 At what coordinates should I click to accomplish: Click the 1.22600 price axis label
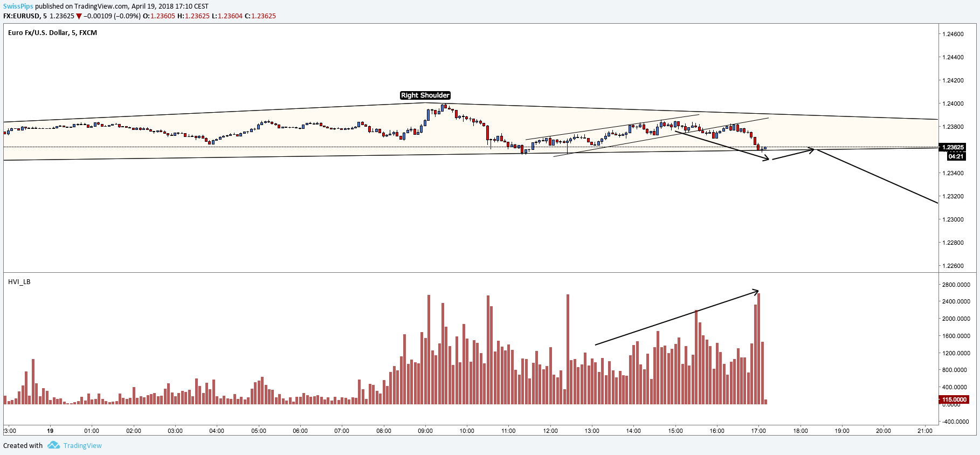click(953, 266)
